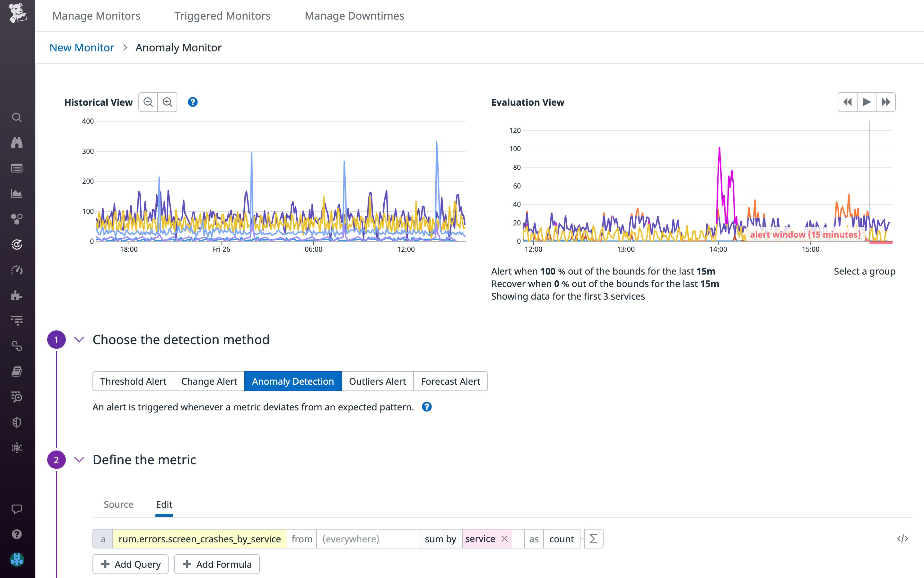Viewport: 924px width, 578px height.
Task: Open Manage Downtimes from the top menu
Action: [354, 16]
